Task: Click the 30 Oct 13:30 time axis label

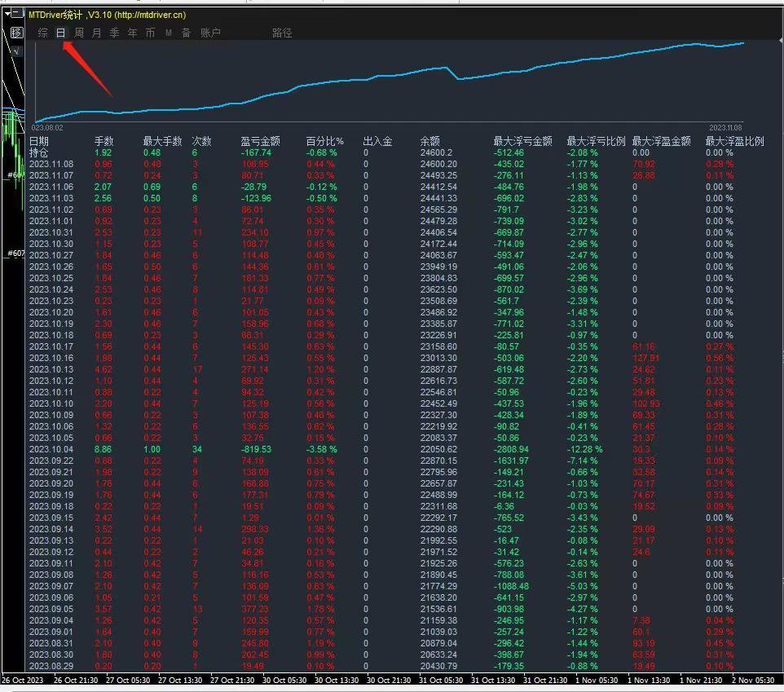Action: tap(337, 681)
